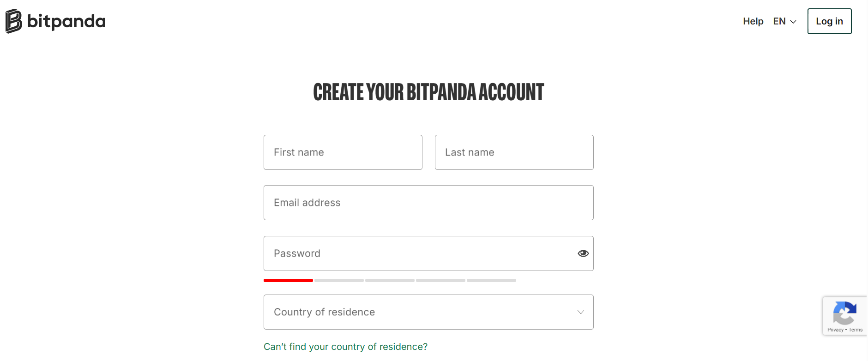Click the Last name input field
This screenshot has width=868, height=361.
pyautogui.click(x=514, y=152)
